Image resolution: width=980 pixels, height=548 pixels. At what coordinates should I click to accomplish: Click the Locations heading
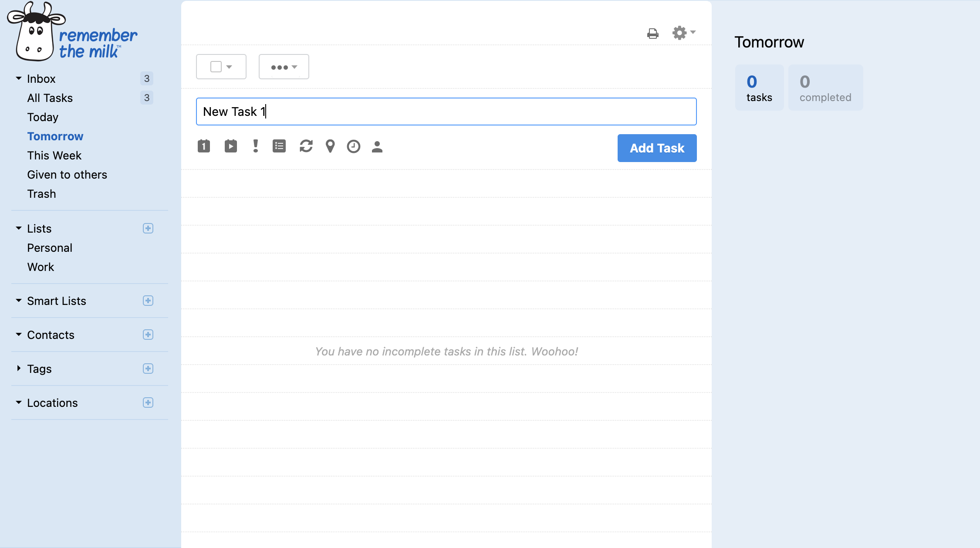53,403
